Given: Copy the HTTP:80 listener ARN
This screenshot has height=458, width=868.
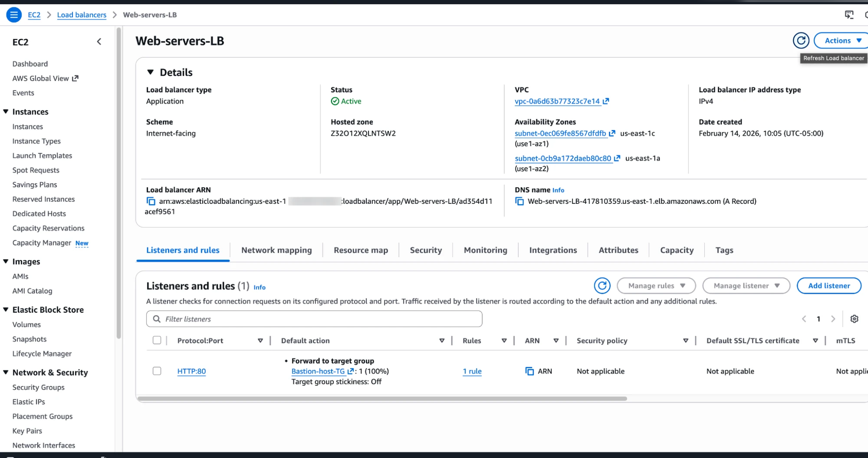Looking at the screenshot, I should tap(529, 371).
